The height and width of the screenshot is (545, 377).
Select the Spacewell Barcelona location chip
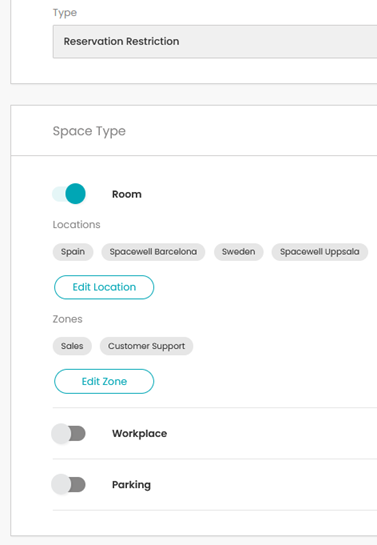[153, 252]
